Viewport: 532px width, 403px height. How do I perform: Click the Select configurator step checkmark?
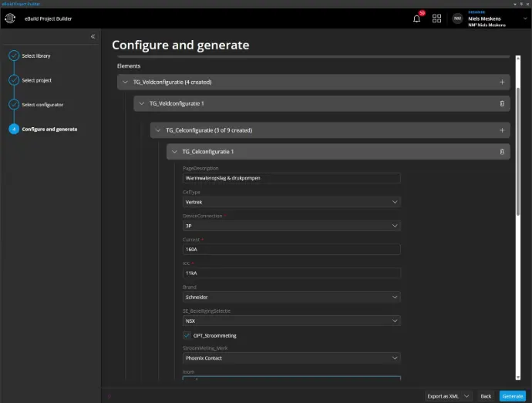tap(14, 105)
